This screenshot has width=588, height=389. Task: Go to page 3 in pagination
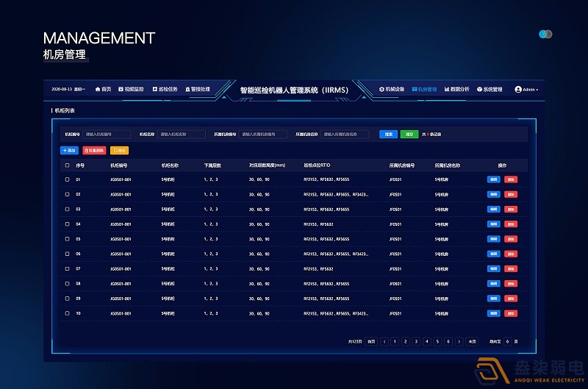416,341
